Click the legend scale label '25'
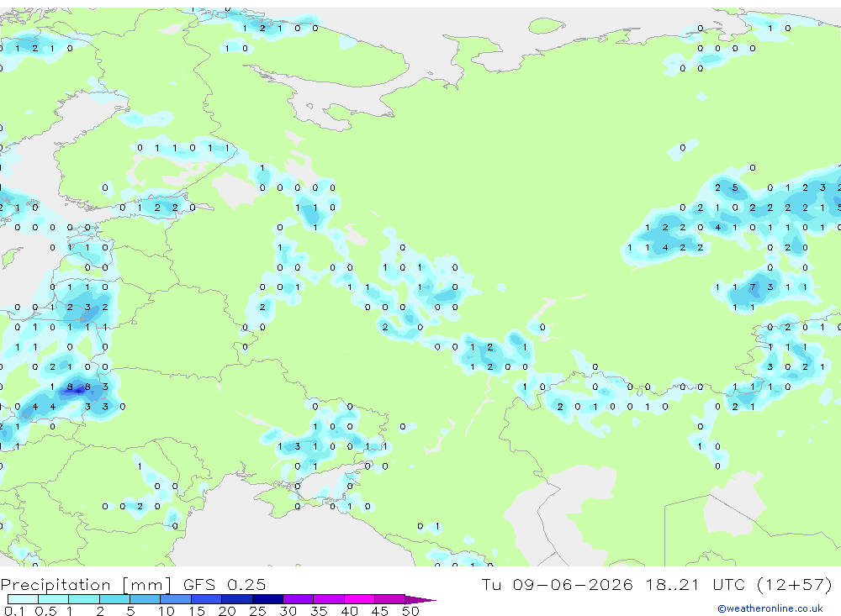This screenshot has height=616, width=841. [x=258, y=611]
